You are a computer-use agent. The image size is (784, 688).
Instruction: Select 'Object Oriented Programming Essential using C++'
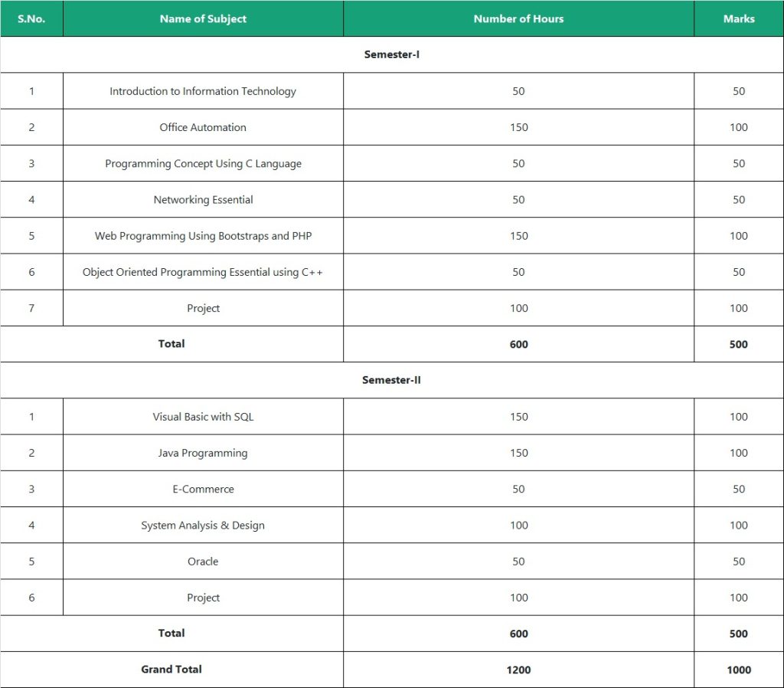[x=203, y=272]
